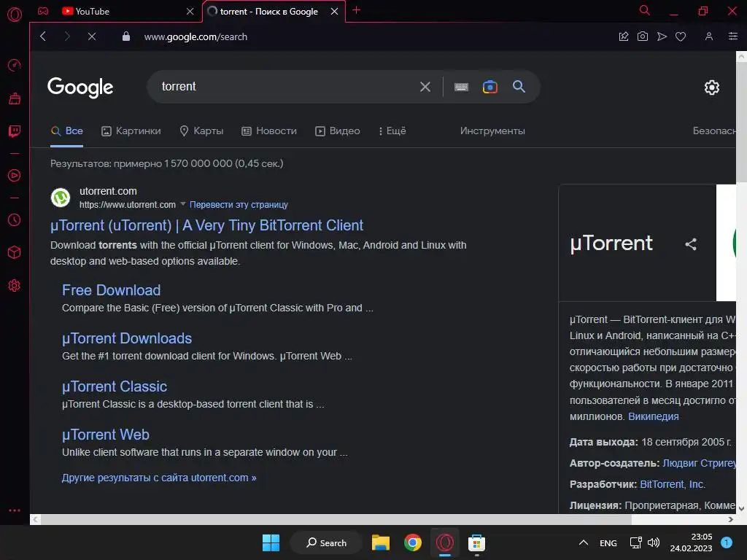The height and width of the screenshot is (560, 747).
Task: Add page to bookmarks with the heart icon
Action: 681,36
